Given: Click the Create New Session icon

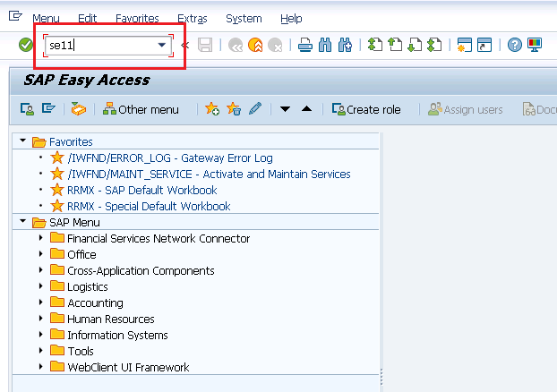Looking at the screenshot, I should (464, 45).
